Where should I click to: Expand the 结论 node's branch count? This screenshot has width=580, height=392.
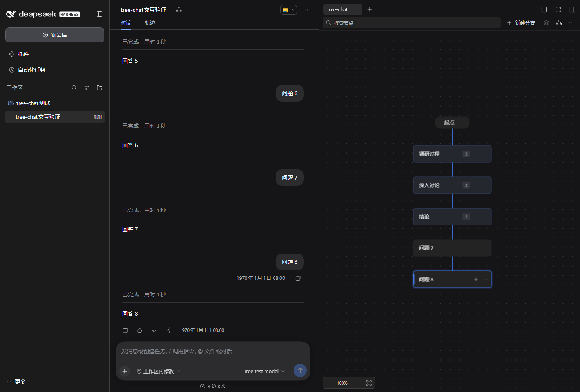(x=466, y=217)
